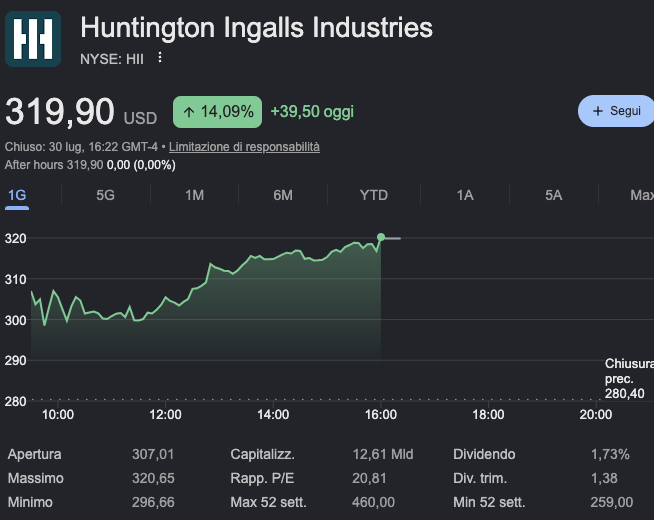Click the 320 price axis label
This screenshot has height=520, width=654.
coord(15,239)
